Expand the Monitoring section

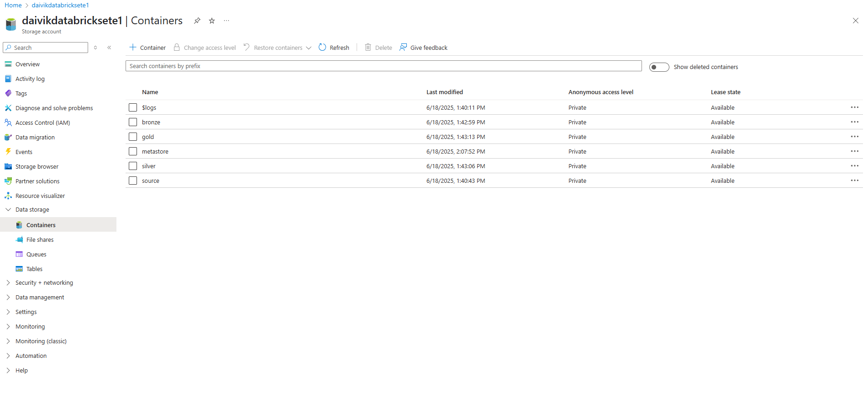coord(8,326)
